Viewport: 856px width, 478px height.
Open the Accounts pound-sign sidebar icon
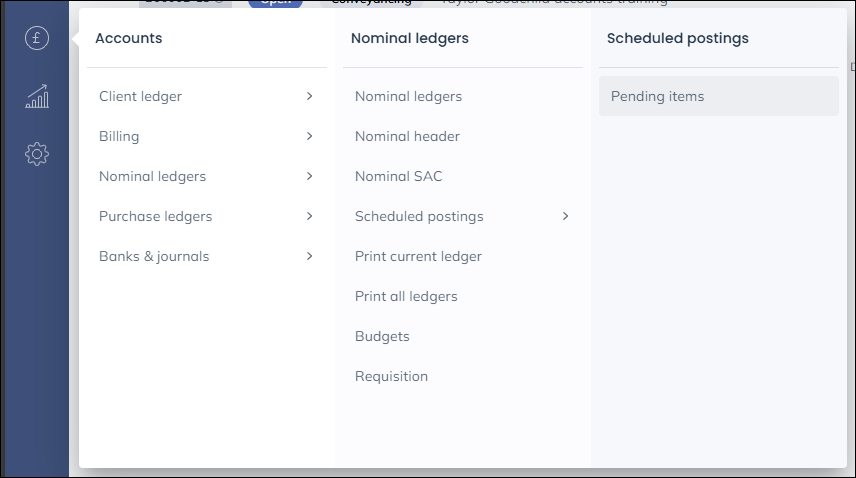pyautogui.click(x=37, y=38)
